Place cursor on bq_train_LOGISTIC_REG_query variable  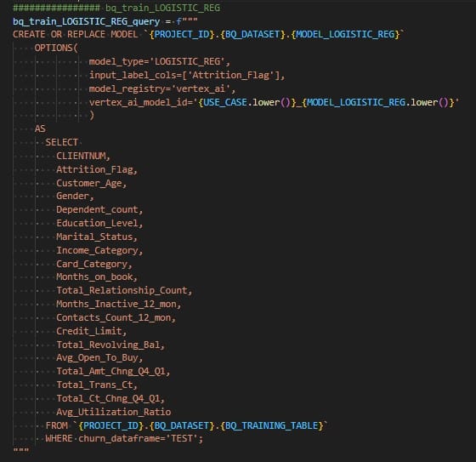(x=86, y=21)
